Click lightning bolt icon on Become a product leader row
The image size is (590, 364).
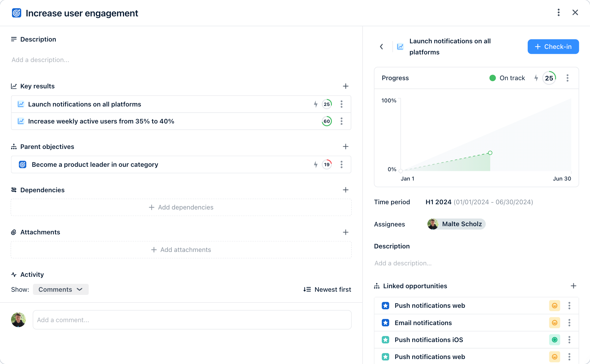tap(315, 164)
